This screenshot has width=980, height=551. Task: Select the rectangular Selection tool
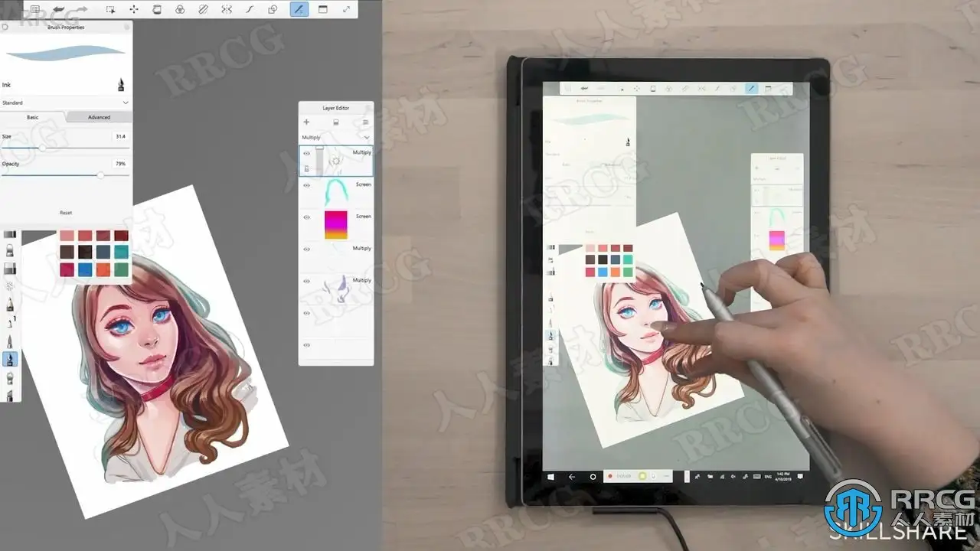tap(110, 9)
